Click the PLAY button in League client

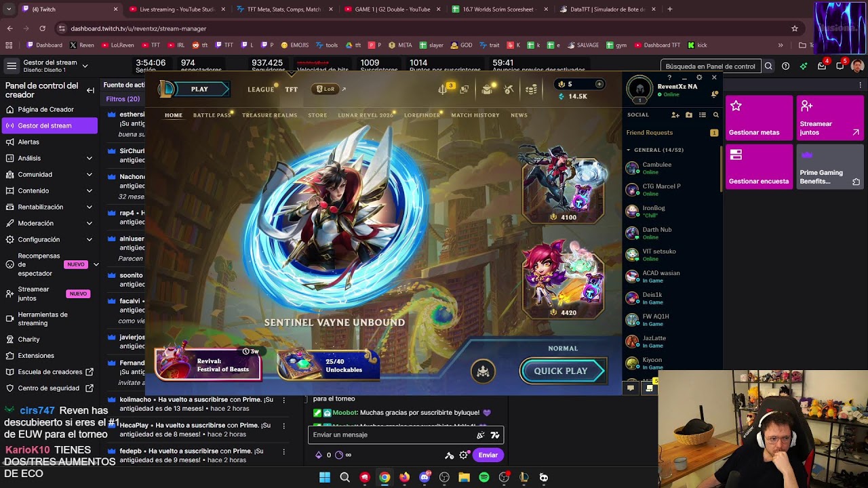[x=199, y=89]
